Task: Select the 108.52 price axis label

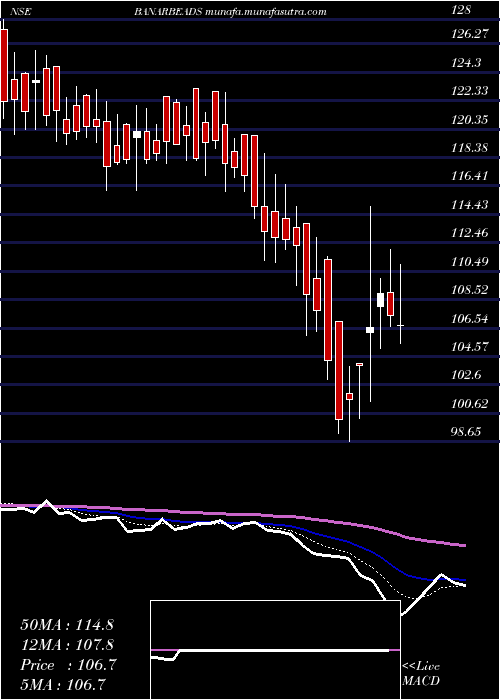Action: pyautogui.click(x=468, y=290)
